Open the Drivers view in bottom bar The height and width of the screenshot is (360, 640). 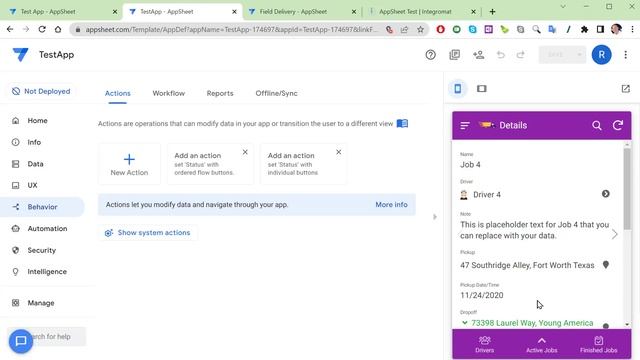click(x=484, y=344)
